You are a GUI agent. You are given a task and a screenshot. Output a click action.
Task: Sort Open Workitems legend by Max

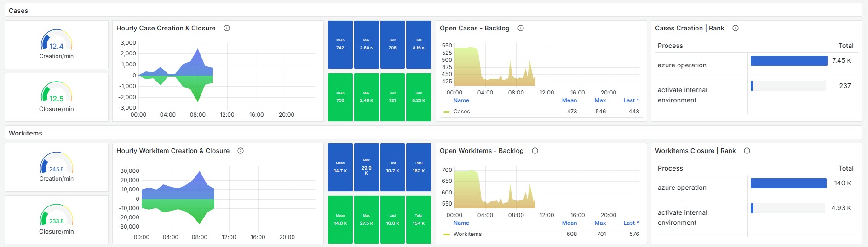[600, 223]
